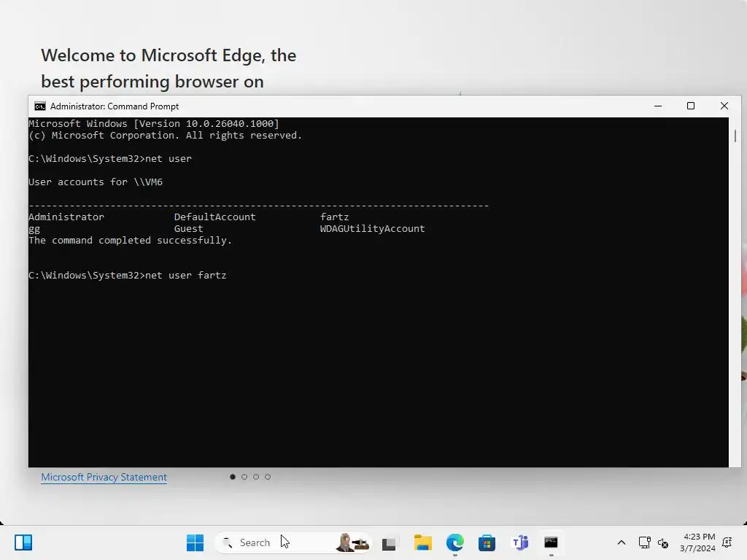This screenshot has width=747, height=560.
Task: Open the Microsoft Privacy Statement link
Action: 104,477
